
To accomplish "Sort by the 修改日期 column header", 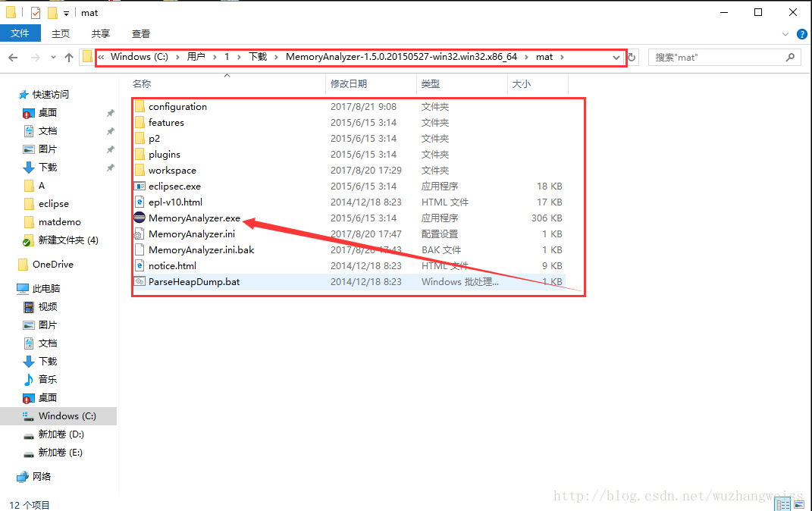I will pos(349,84).
